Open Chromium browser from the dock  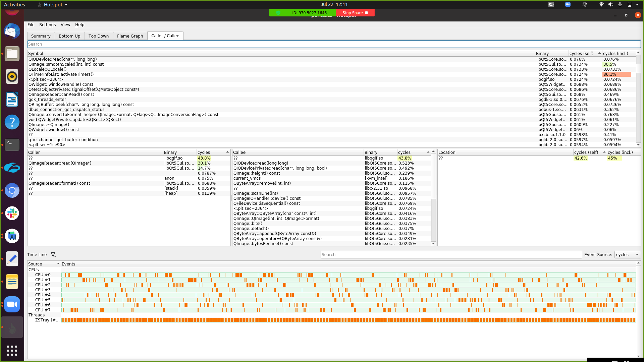coord(12,190)
